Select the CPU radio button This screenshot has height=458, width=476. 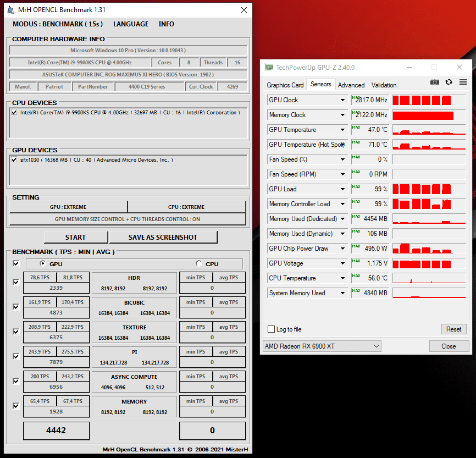(x=199, y=263)
